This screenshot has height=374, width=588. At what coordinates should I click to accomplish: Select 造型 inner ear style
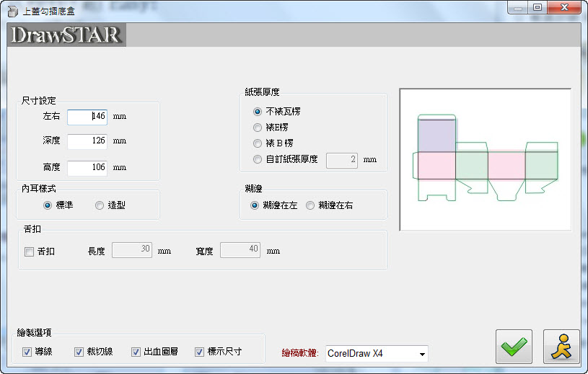click(100, 205)
